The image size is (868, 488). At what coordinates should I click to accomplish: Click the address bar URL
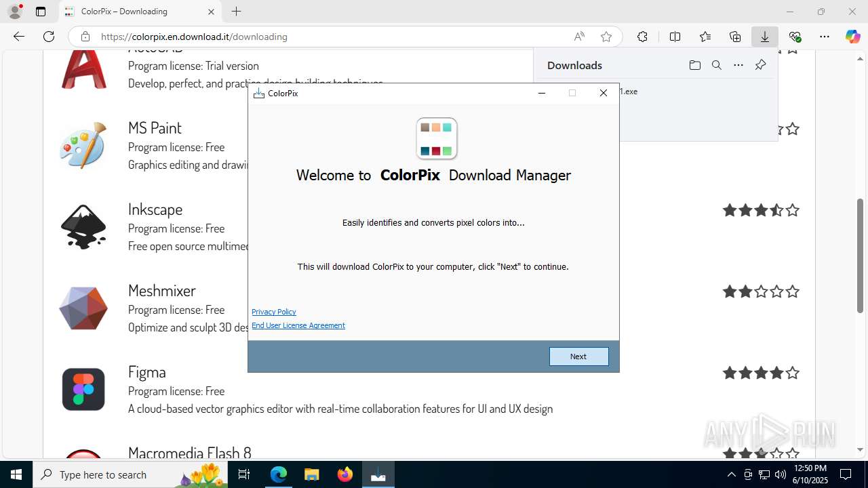coord(194,37)
